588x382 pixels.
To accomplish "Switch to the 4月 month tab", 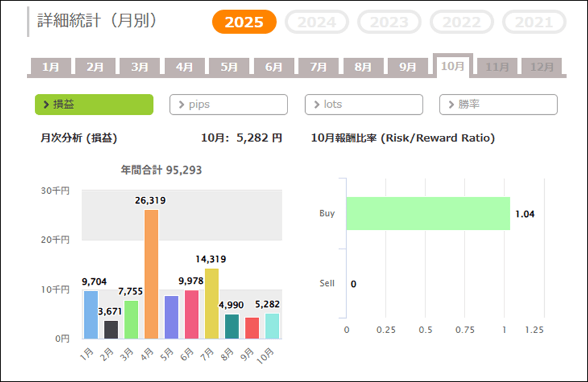I will (184, 67).
